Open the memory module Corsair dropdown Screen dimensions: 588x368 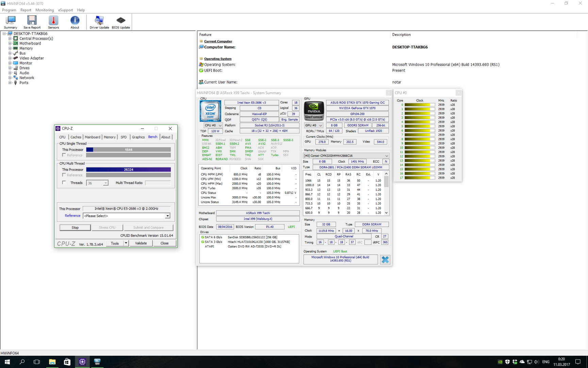[346, 156]
